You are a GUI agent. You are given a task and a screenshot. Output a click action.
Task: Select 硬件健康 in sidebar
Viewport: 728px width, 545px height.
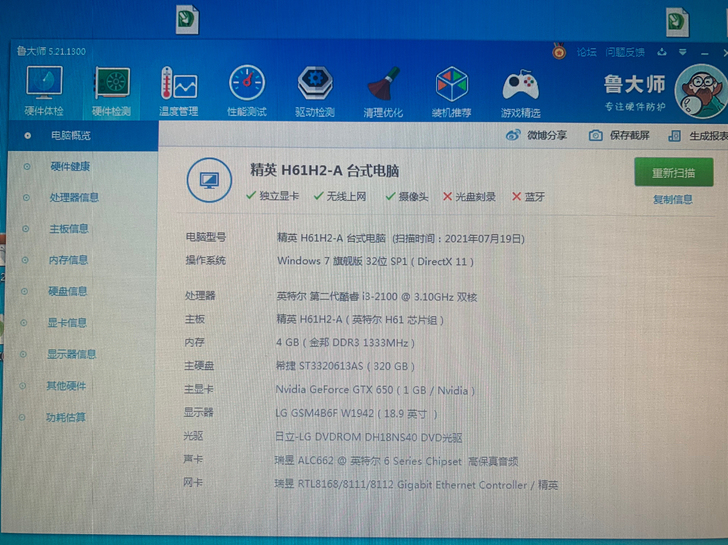pos(70,166)
